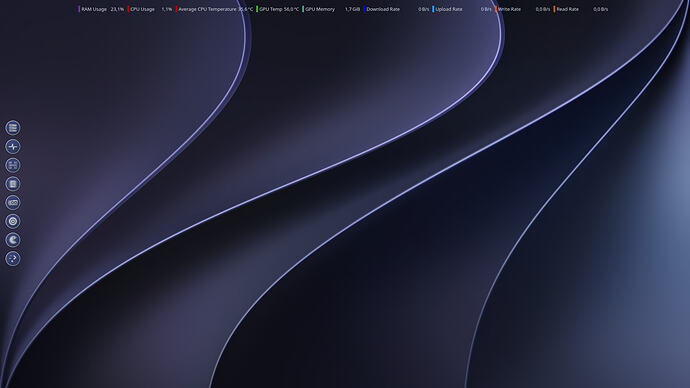Click the Read Rate value 0,0 B/s
Screen dimensions: 690x388
pyautogui.click(x=601, y=9)
